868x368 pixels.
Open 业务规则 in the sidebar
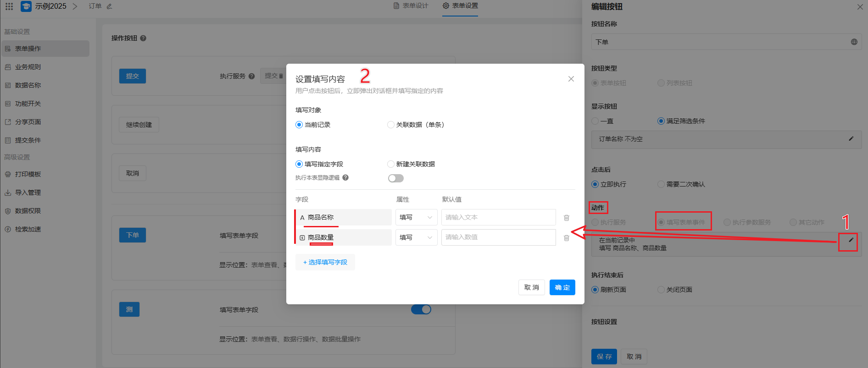click(x=28, y=67)
